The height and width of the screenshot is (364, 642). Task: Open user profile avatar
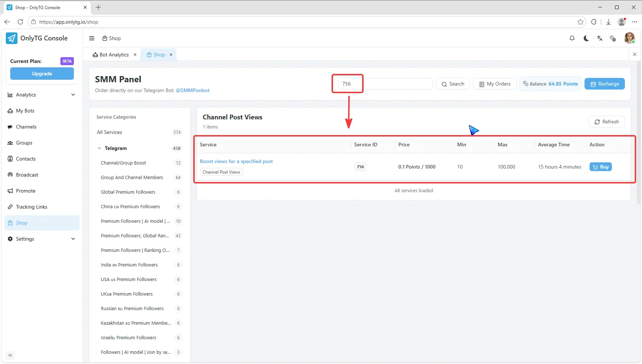coord(629,38)
